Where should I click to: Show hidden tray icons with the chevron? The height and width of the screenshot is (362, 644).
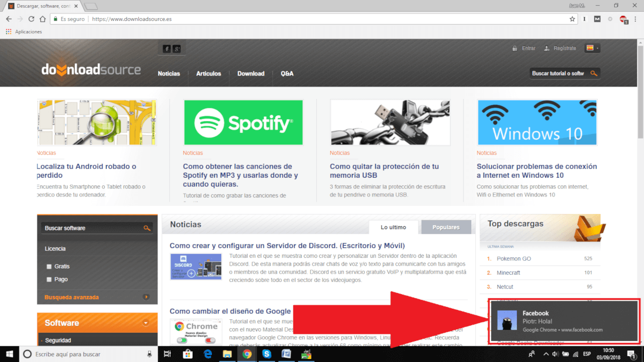pyautogui.click(x=546, y=354)
